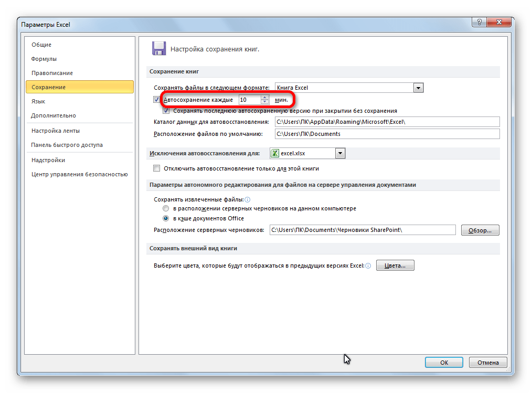Click the Отмена button
The height and width of the screenshot is (393, 532).
(488, 363)
